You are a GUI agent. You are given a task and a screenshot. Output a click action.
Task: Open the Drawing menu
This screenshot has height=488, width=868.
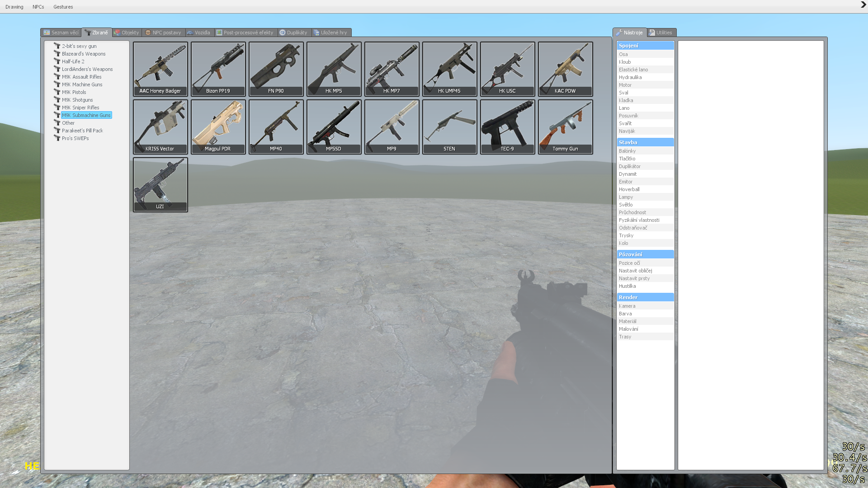click(x=14, y=7)
